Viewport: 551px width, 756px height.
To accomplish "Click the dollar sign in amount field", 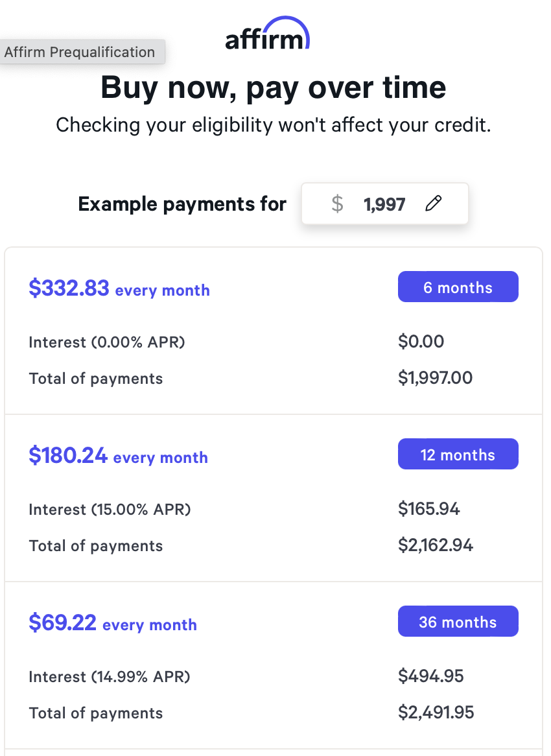I will click(337, 204).
